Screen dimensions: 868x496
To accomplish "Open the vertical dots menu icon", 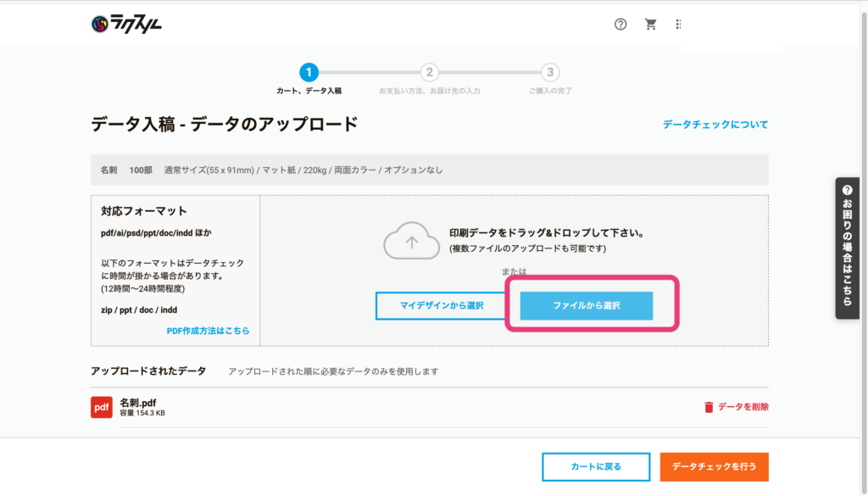I will [678, 24].
